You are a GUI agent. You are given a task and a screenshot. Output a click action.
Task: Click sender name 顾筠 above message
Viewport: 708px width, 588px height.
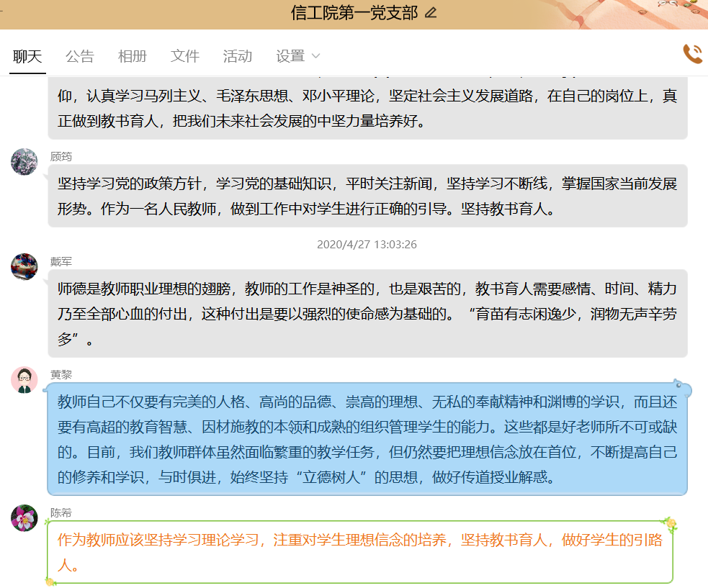point(61,156)
